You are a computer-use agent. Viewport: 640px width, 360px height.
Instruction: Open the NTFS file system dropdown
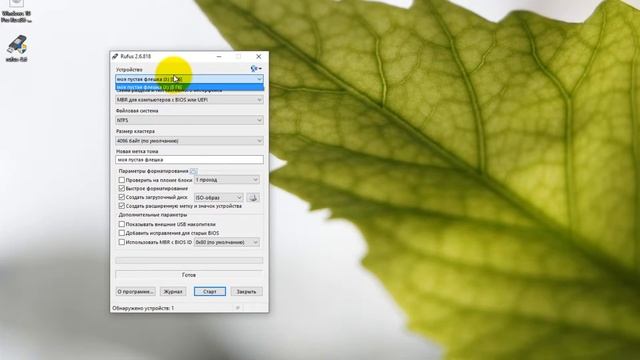click(189, 120)
